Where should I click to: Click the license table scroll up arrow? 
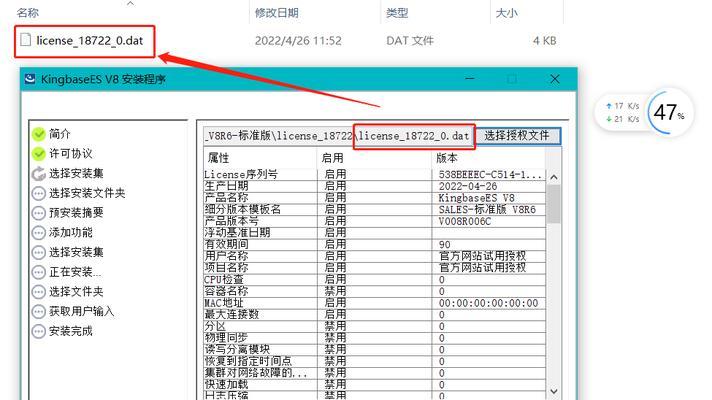tap(554, 177)
